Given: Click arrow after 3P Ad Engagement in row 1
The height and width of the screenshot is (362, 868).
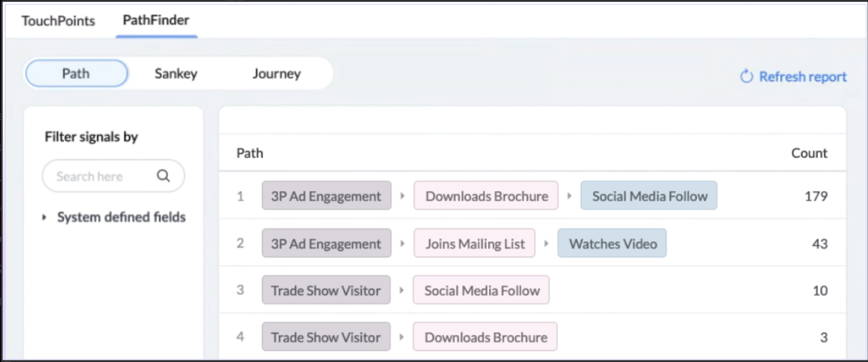Looking at the screenshot, I should point(402,196).
